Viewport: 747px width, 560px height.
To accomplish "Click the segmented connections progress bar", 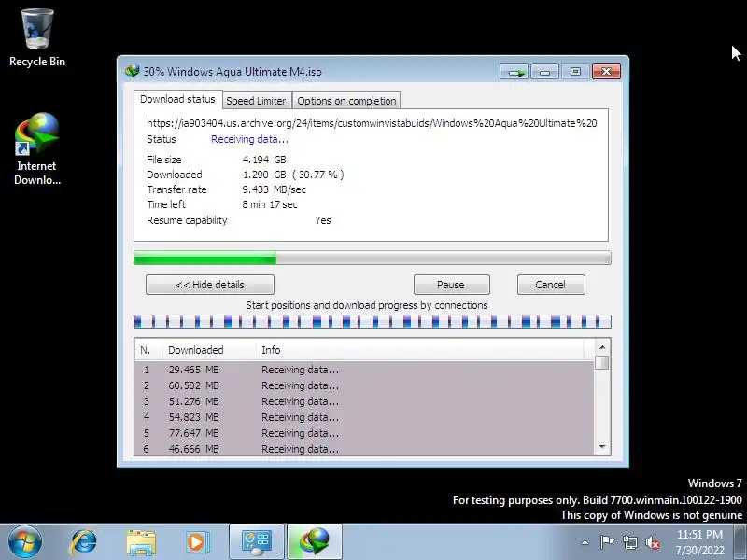I will pos(372,321).
